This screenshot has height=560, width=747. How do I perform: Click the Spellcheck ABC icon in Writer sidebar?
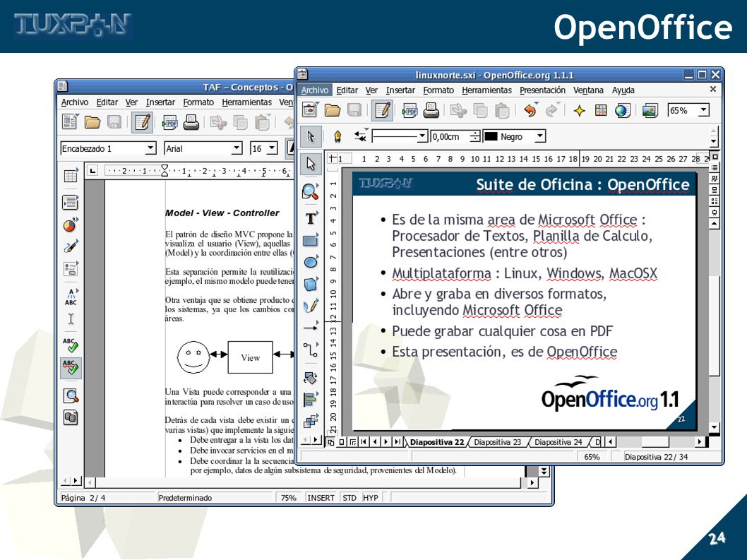pos(71,345)
